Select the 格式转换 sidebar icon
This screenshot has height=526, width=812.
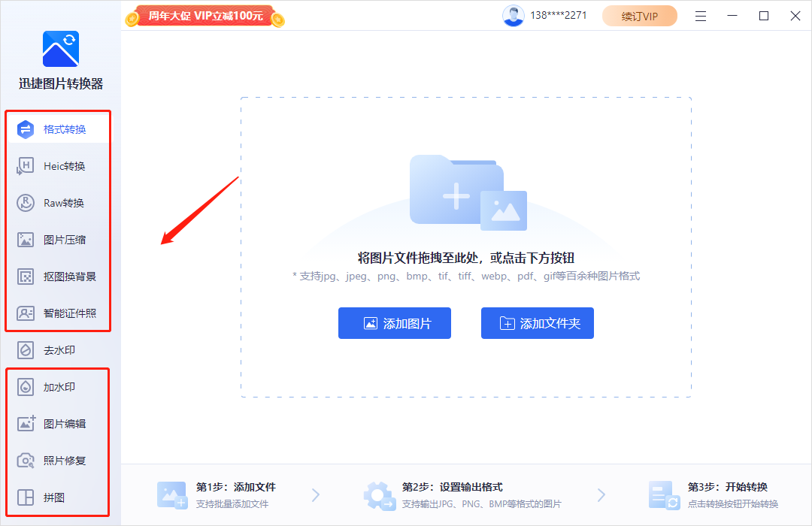(26, 129)
